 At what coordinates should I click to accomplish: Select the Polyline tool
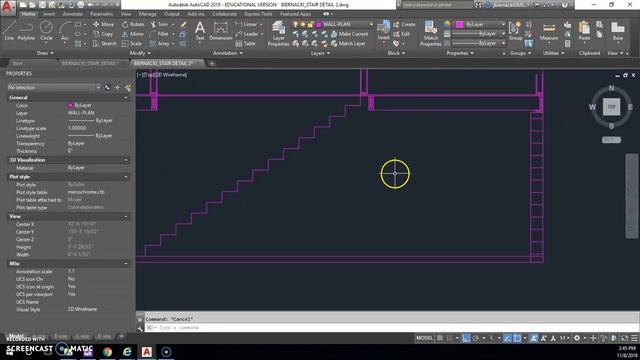(x=26, y=30)
